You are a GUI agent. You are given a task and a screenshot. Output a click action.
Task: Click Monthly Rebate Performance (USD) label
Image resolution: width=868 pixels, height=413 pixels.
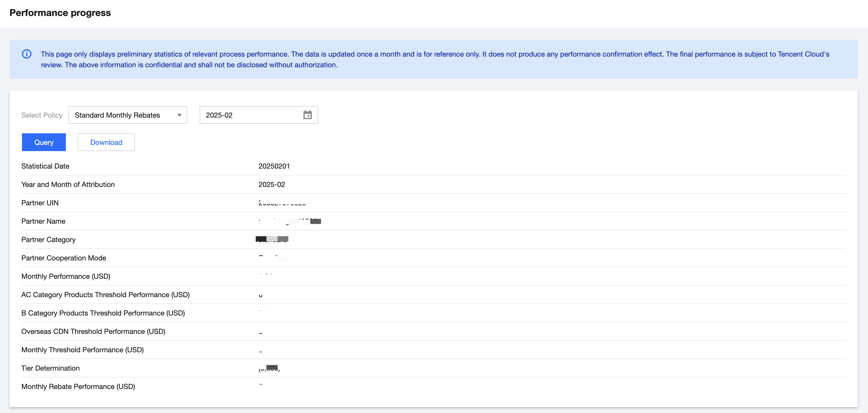click(78, 386)
